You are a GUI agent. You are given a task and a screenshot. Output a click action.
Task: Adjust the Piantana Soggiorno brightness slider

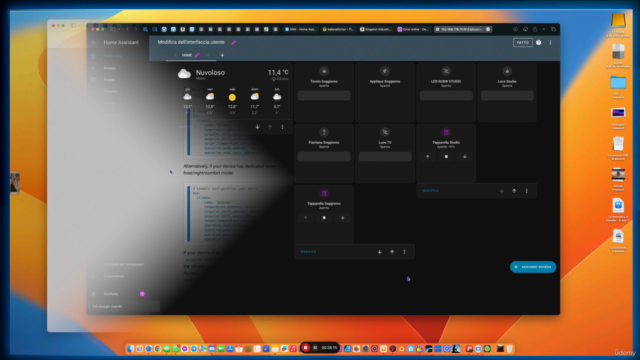click(324, 156)
